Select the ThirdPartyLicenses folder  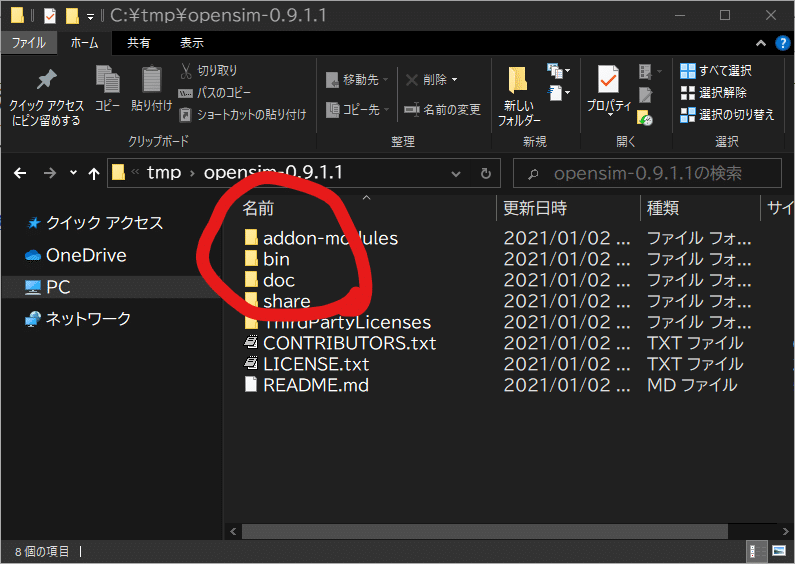pos(338,322)
